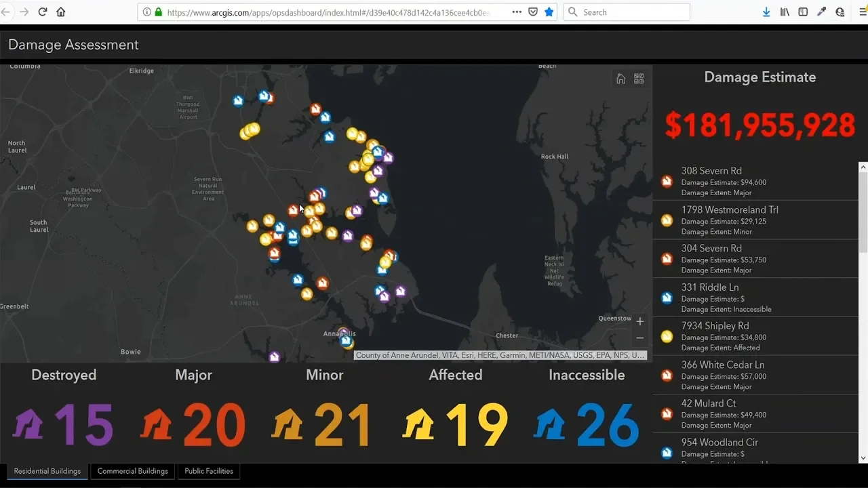Click the Annapolis label on the map
This screenshot has height=488, width=868.
click(339, 333)
